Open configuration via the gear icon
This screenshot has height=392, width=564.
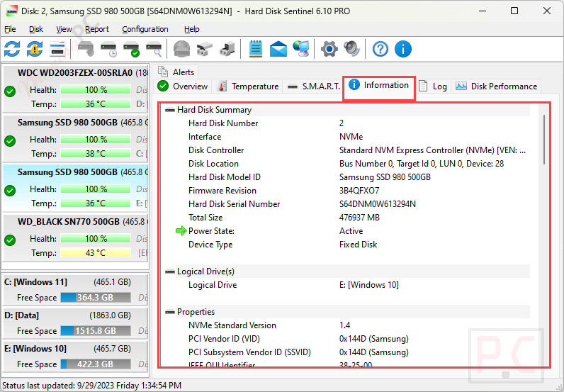[329, 49]
